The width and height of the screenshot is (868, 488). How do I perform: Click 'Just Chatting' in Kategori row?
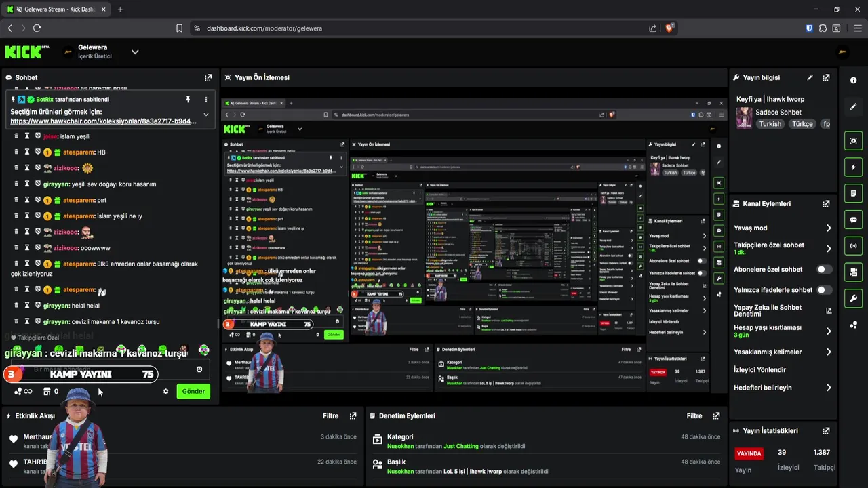pos(460,447)
